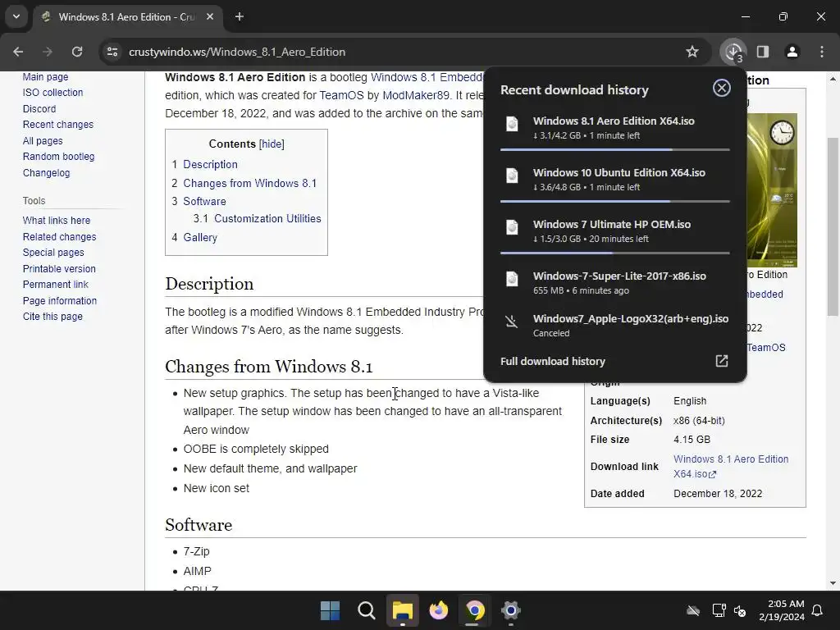Open Permanent link tool link
Viewport: 840px width, 630px height.
(x=55, y=285)
